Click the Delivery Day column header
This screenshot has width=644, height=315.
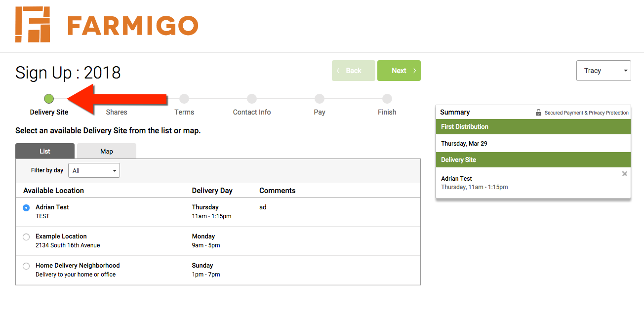212,191
